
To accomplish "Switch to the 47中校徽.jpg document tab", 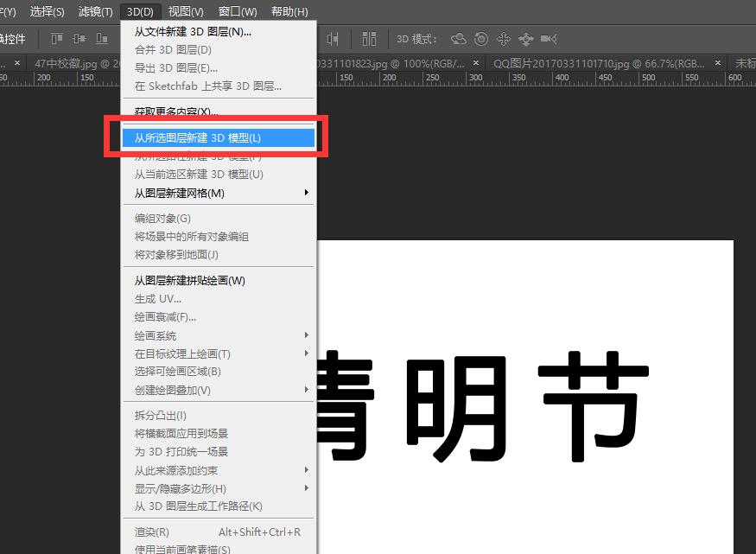I will [x=69, y=63].
